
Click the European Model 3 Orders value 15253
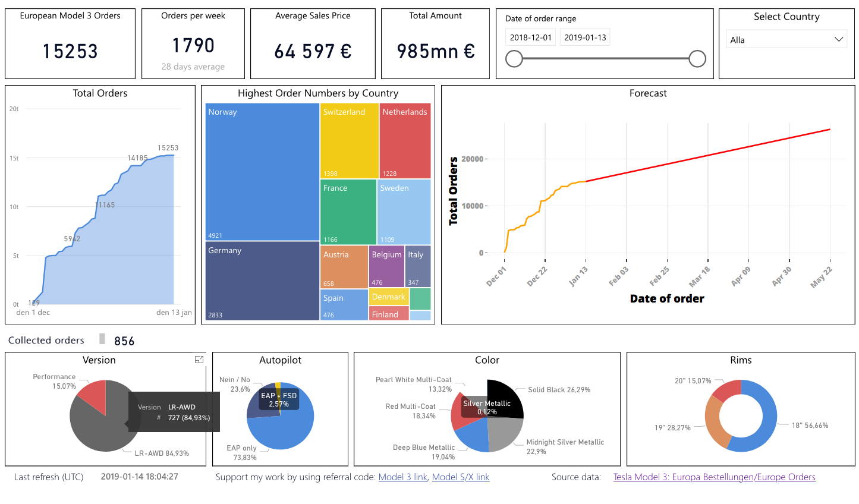point(70,52)
